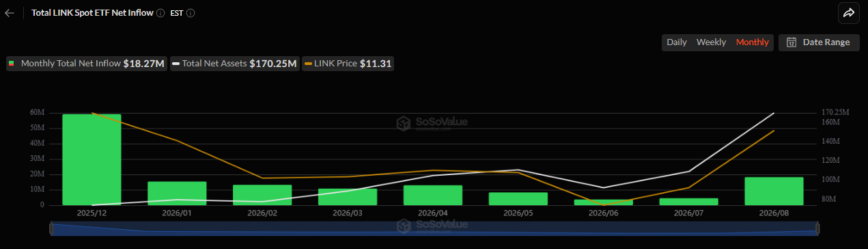Click the 2026/05 inflow bar
This screenshot has height=249, width=868.
pos(518,199)
